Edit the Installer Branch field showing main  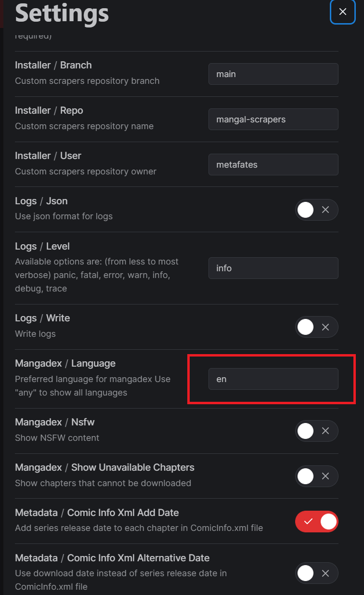click(x=273, y=74)
